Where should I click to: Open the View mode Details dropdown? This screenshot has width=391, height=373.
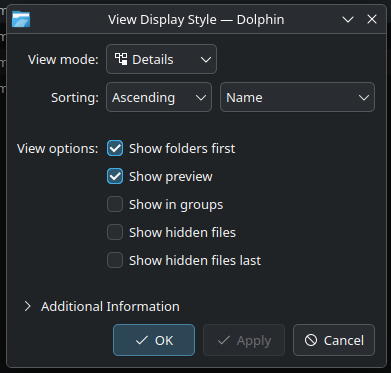point(161,59)
